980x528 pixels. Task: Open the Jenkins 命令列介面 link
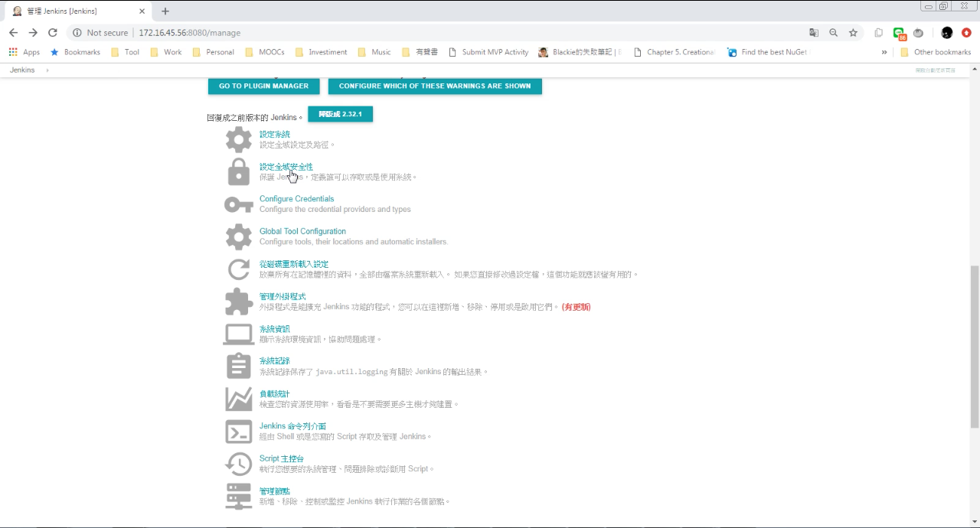tap(292, 426)
